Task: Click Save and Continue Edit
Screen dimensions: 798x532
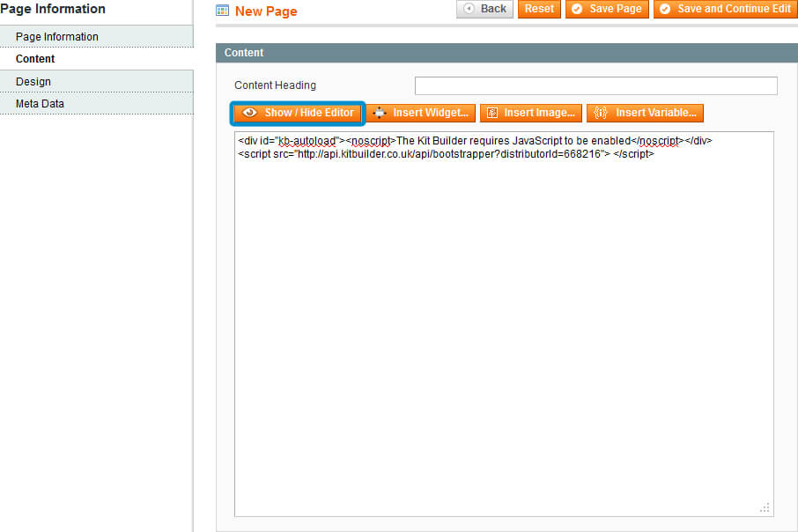Action: (726, 9)
